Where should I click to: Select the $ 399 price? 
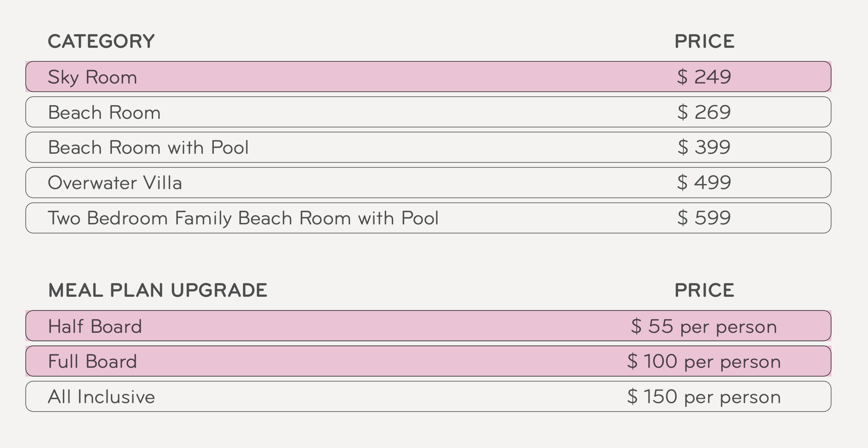[x=704, y=148]
